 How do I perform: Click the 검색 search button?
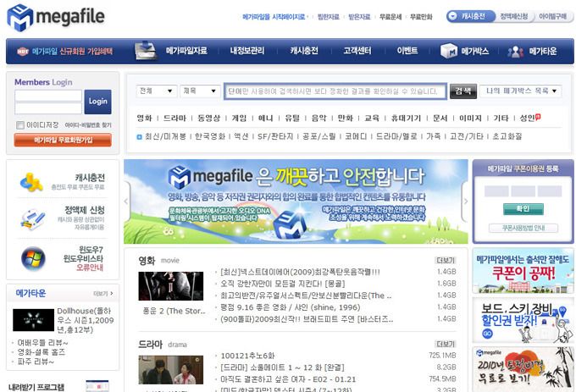point(463,91)
